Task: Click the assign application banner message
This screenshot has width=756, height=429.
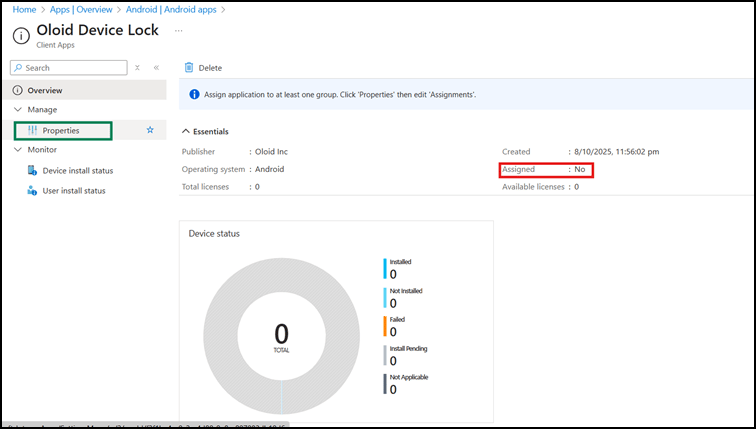Action: coord(340,94)
